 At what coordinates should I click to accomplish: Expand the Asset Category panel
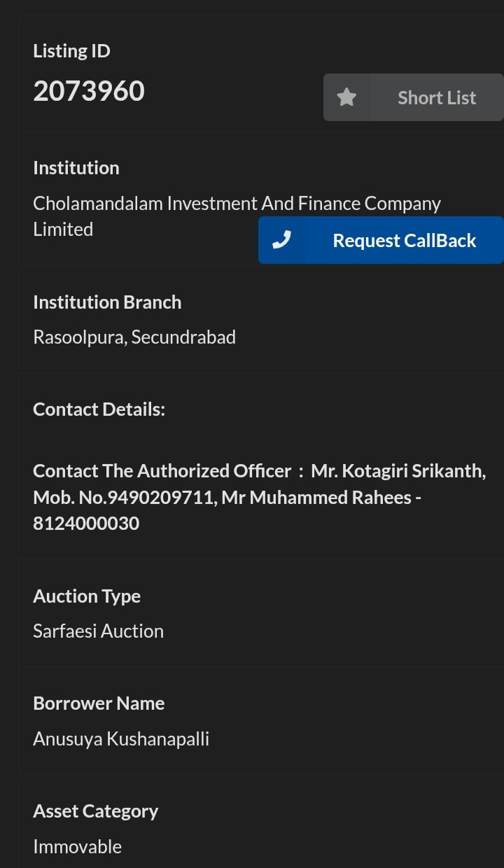pyautogui.click(x=95, y=811)
